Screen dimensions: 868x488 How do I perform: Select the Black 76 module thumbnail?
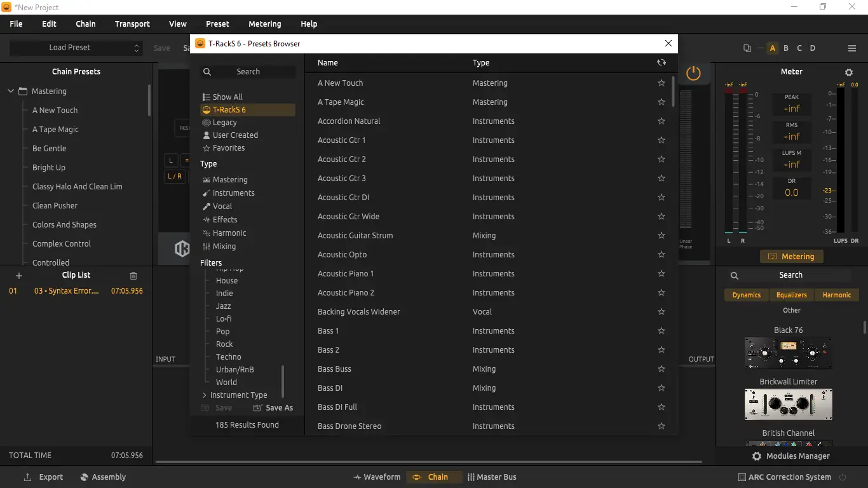[788, 353]
